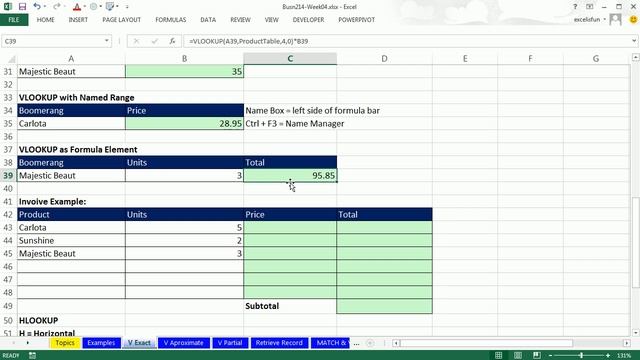The height and width of the screenshot is (360, 640).
Task: Select row 39 header
Action: 8,176
